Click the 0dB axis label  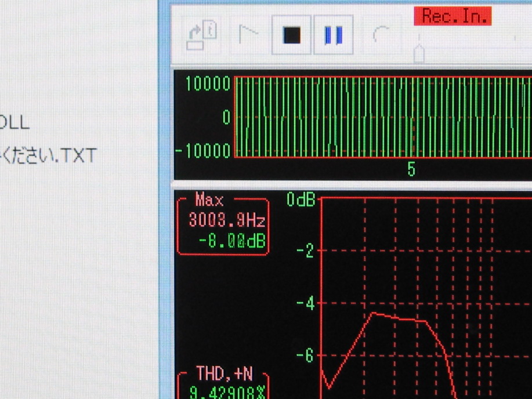tap(301, 199)
